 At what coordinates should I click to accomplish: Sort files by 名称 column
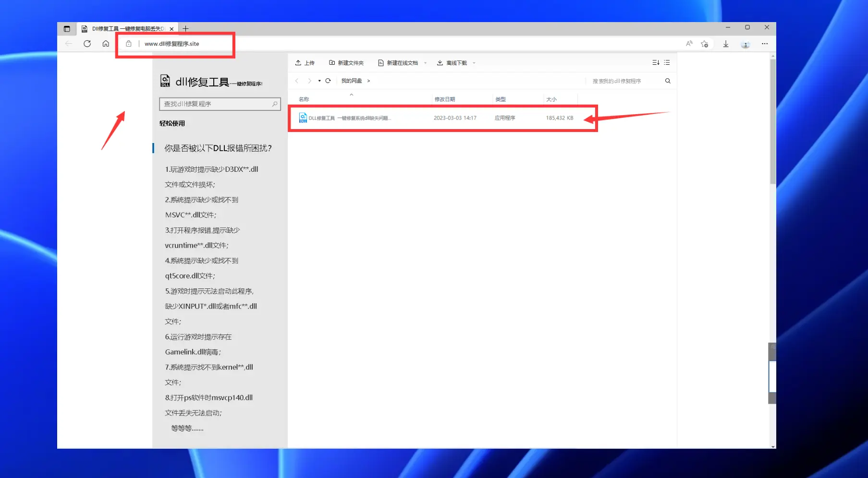304,99
